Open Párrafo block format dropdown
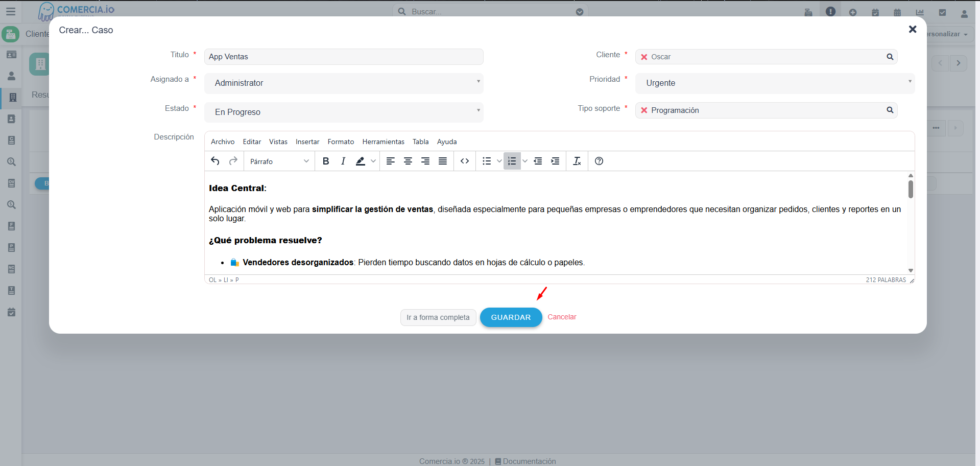 point(279,161)
